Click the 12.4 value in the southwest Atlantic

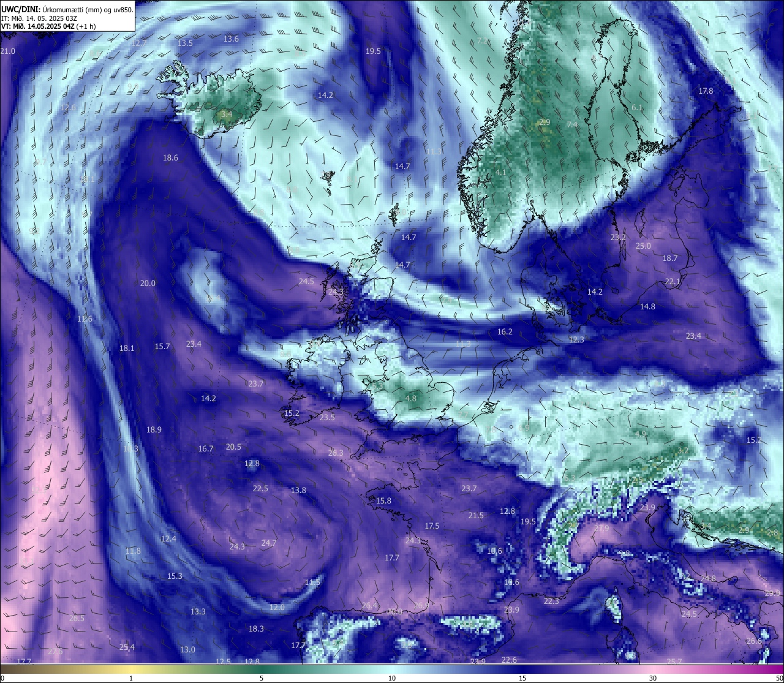click(168, 539)
